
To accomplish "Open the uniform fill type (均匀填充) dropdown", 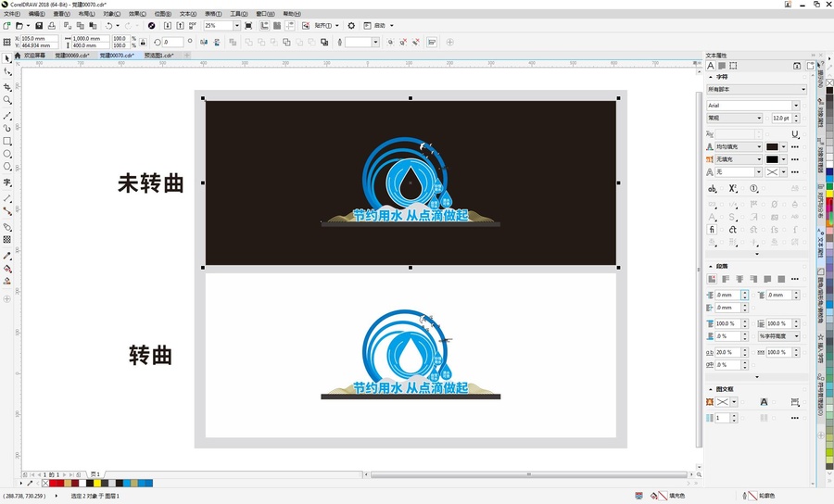I will click(x=739, y=146).
